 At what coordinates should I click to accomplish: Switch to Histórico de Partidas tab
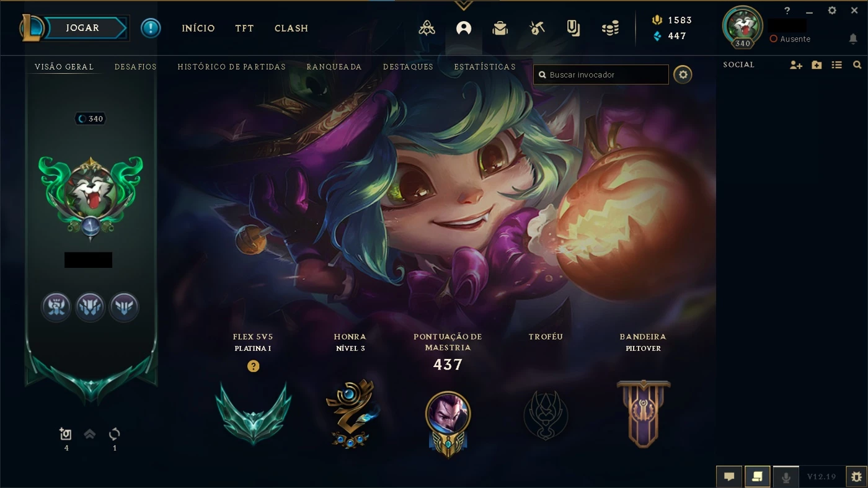pyautogui.click(x=231, y=66)
